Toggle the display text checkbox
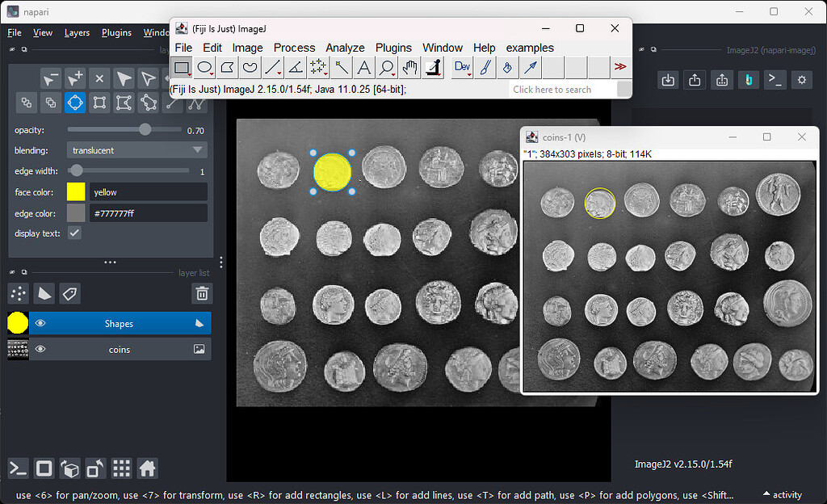Viewport: 827px width, 504px height. tap(75, 234)
